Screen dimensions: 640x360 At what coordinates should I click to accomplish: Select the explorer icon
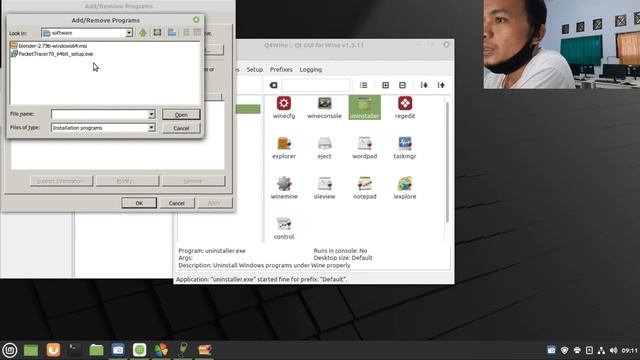tap(284, 148)
